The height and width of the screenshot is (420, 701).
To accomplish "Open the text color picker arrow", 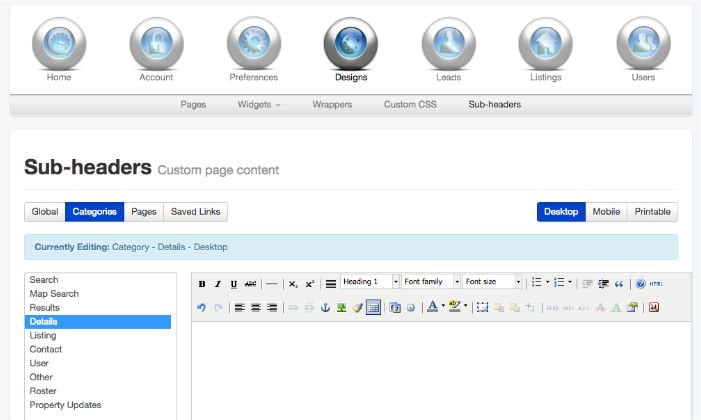I will 443,306.
